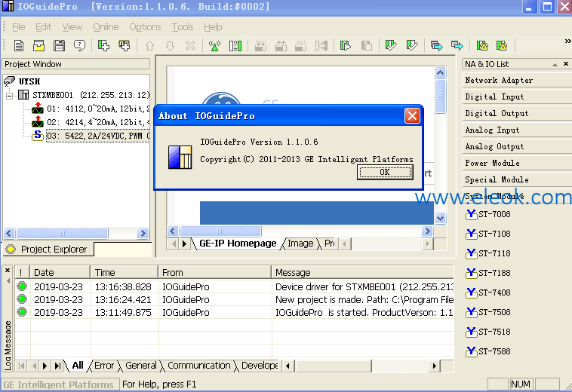Select the ST-7008 module
This screenshot has height=392, width=572.
[488, 214]
